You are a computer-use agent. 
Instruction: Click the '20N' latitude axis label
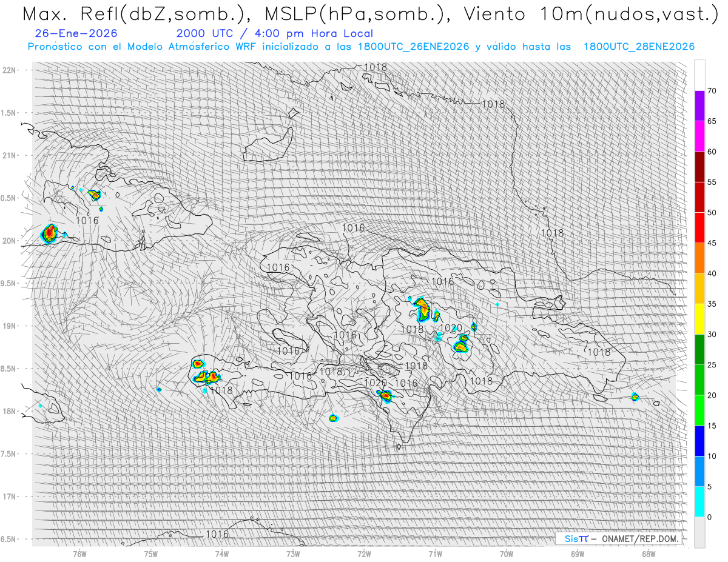(9, 241)
